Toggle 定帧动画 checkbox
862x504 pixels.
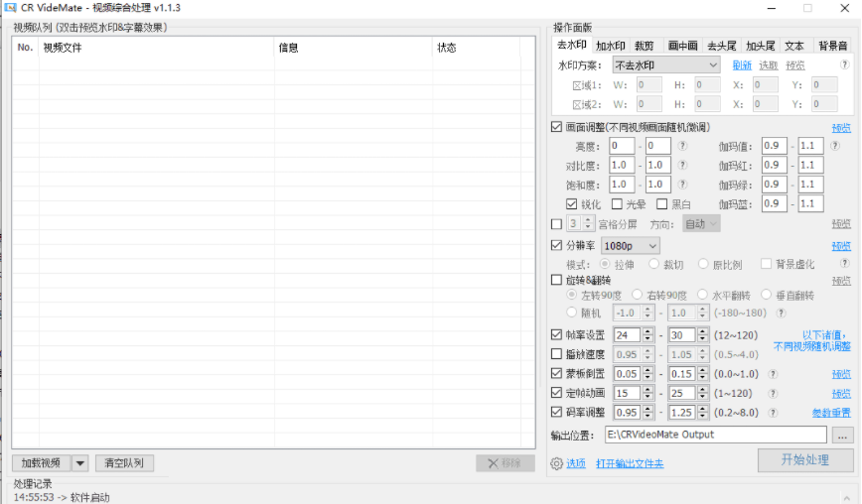tap(556, 393)
